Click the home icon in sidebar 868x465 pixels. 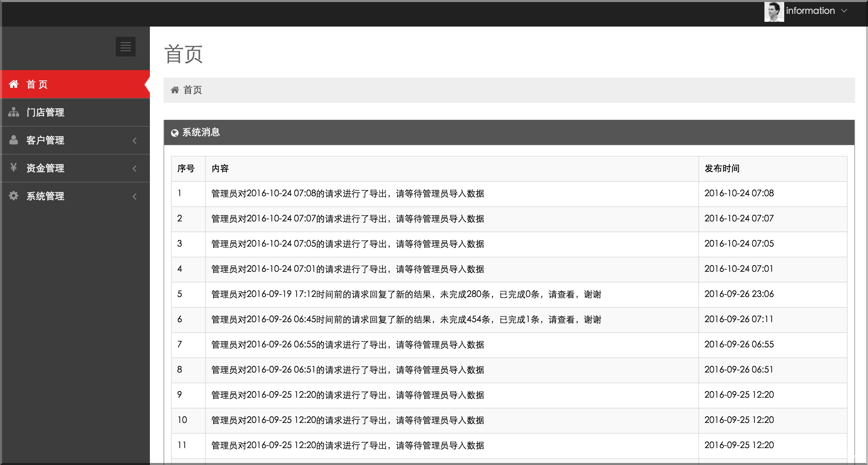pyautogui.click(x=14, y=84)
